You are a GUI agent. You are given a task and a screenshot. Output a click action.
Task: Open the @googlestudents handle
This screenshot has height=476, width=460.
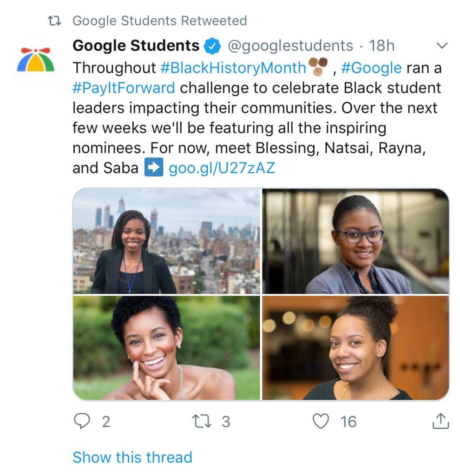pos(289,46)
